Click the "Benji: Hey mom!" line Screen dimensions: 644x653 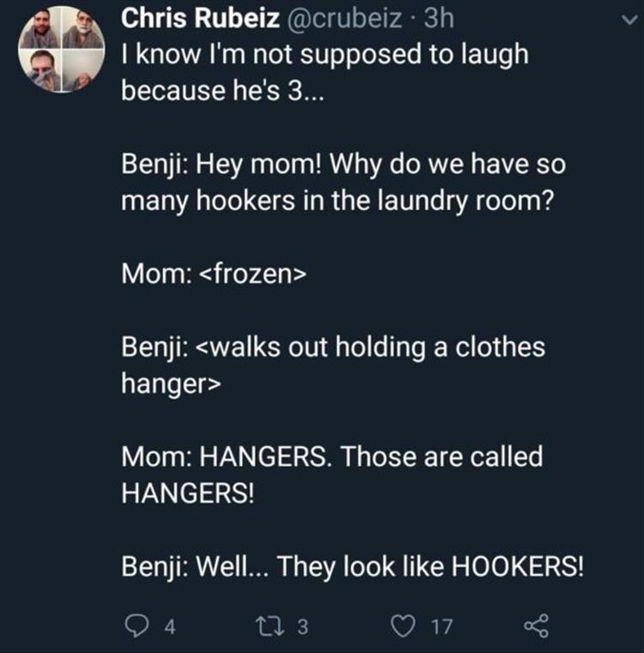coord(343,164)
